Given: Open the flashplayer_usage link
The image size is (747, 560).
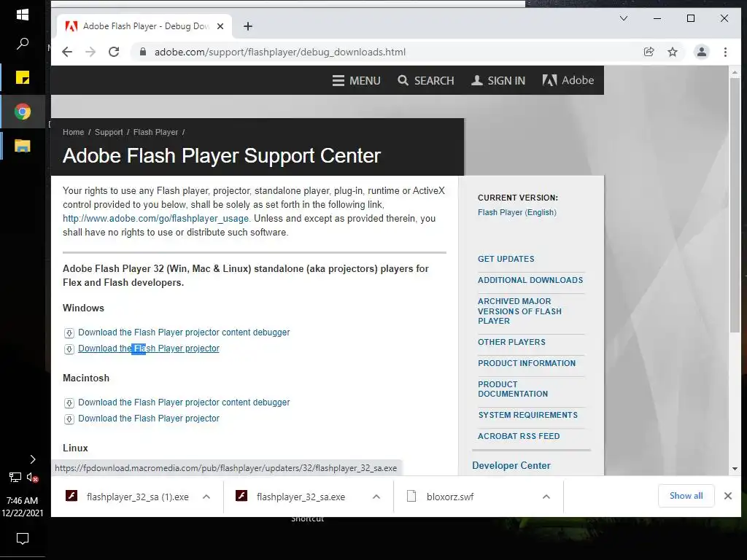Looking at the screenshot, I should [156, 219].
